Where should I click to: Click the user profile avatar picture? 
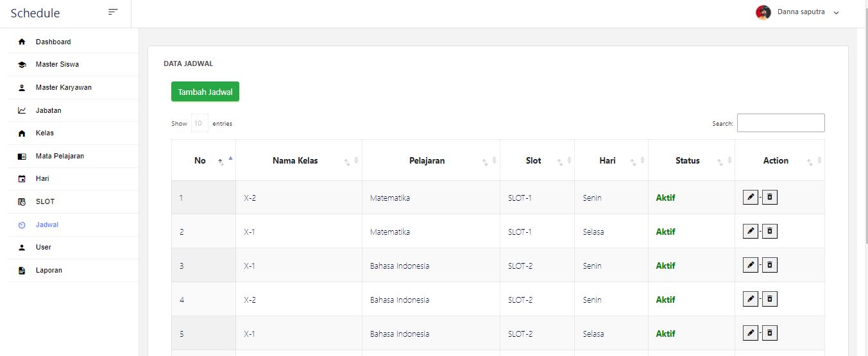tap(763, 13)
